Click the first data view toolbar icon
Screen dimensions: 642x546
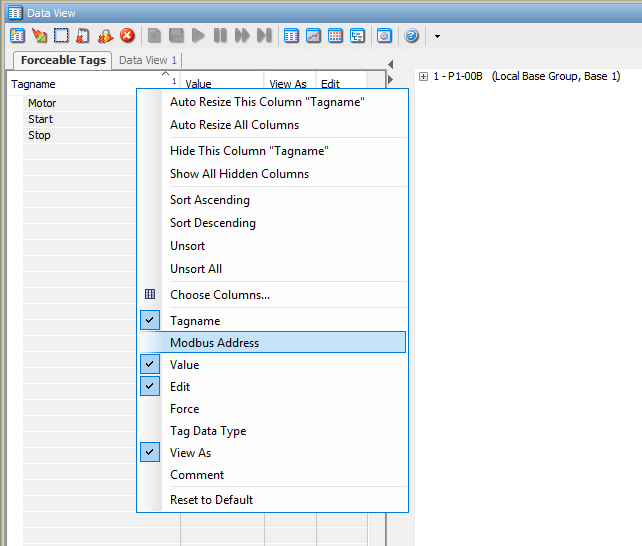pos(17,36)
